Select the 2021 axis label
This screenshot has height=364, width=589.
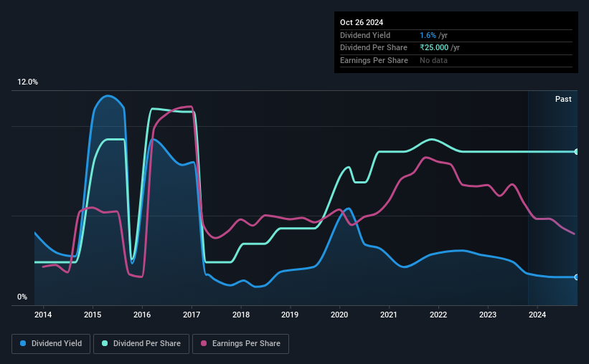pos(389,315)
